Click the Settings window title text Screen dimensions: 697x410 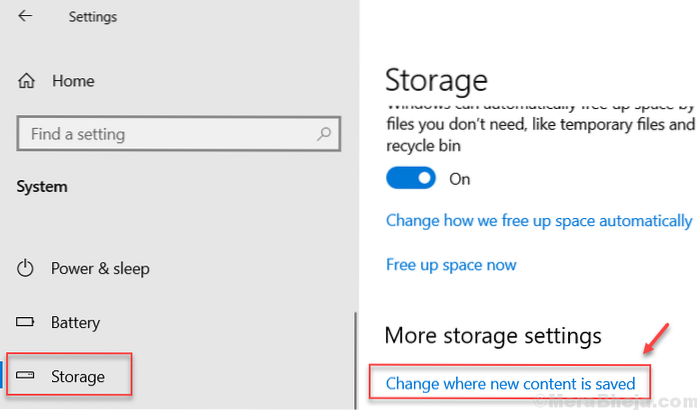point(93,17)
